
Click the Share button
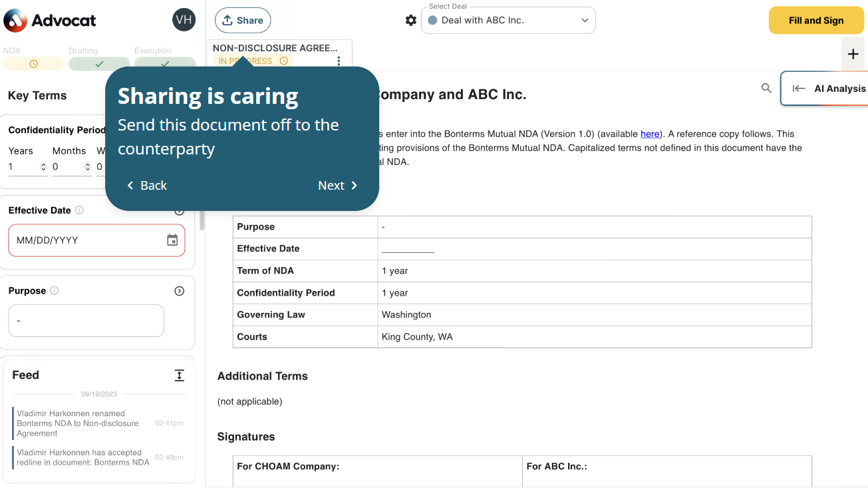pos(243,21)
